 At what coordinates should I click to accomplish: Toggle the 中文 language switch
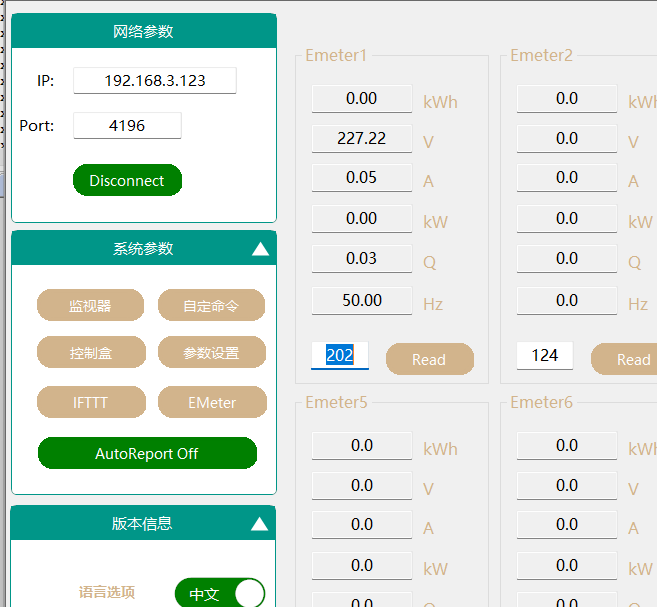point(219,594)
